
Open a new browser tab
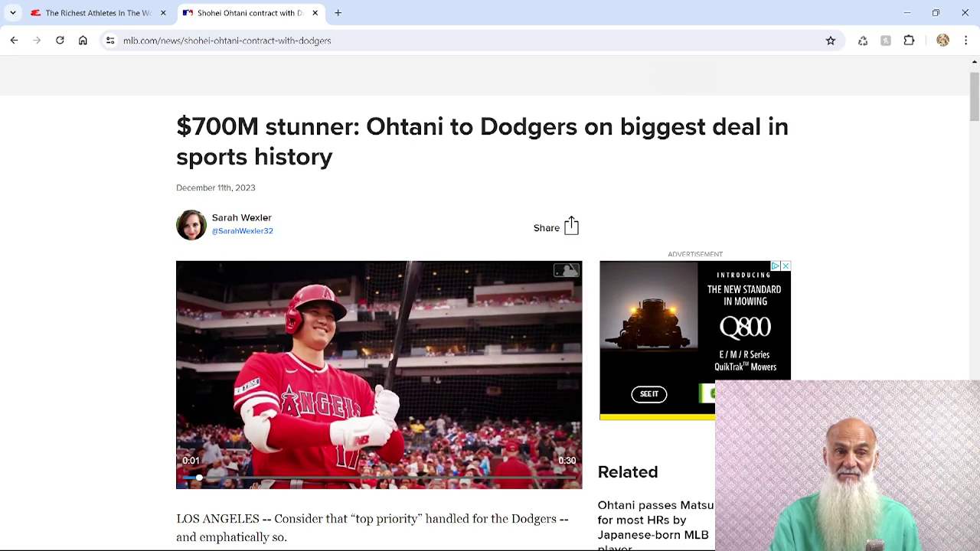click(338, 13)
